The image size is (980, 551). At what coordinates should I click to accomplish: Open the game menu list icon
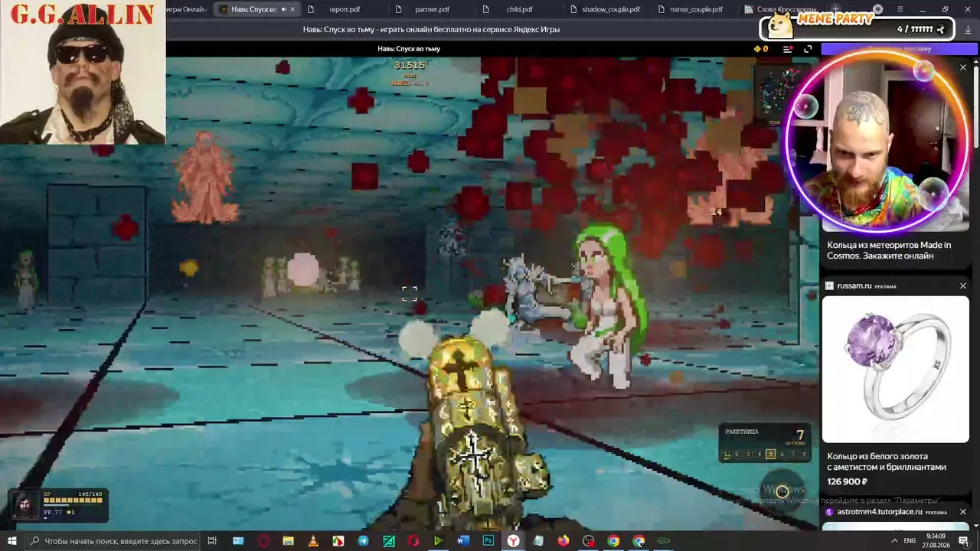click(x=788, y=49)
